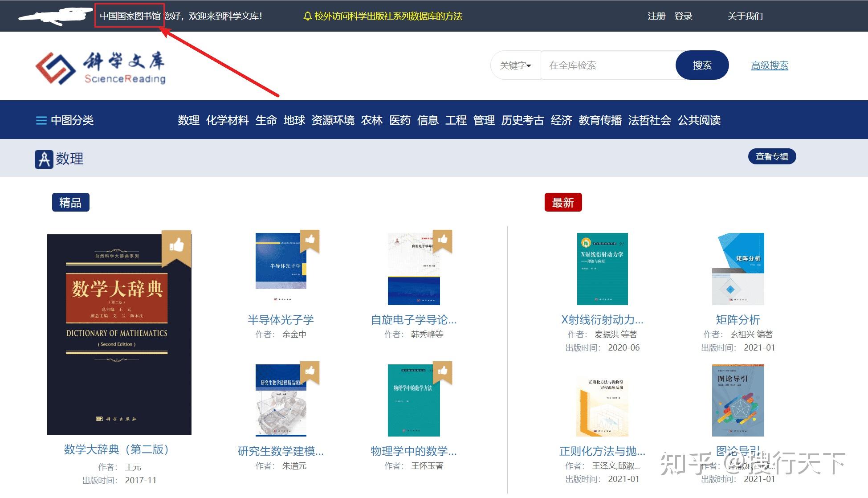Select the 化学材料 category
The image size is (868, 498).
tap(228, 120)
